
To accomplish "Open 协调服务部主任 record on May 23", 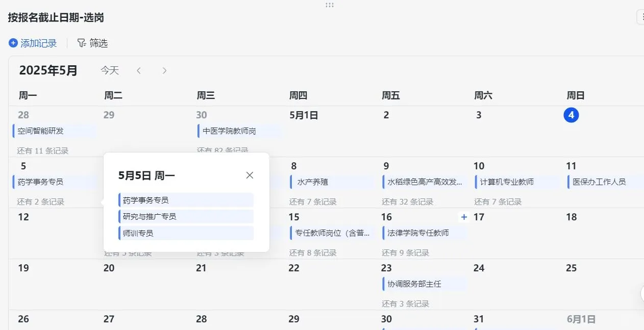I will (425, 284).
